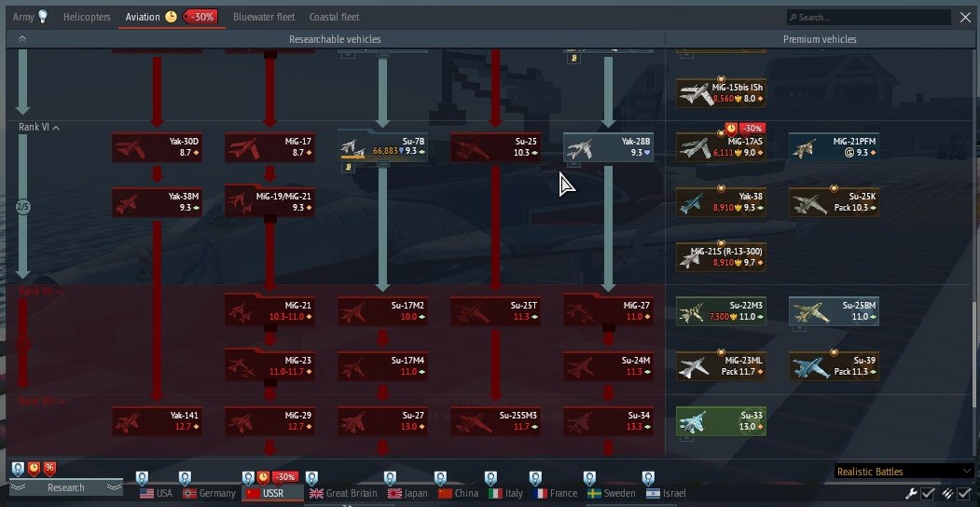
Task: Collapse the Rank VI section
Action: tap(39, 128)
